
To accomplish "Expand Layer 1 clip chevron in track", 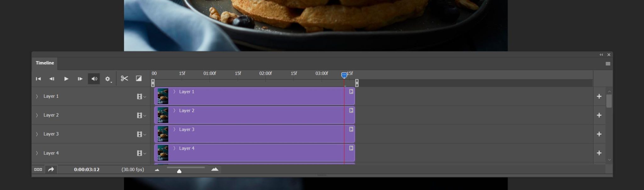I will point(175,92).
